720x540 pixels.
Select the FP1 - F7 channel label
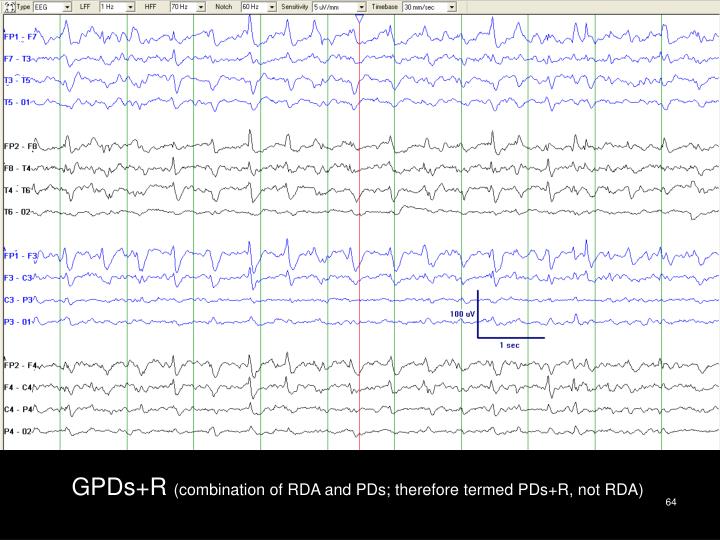19,37
